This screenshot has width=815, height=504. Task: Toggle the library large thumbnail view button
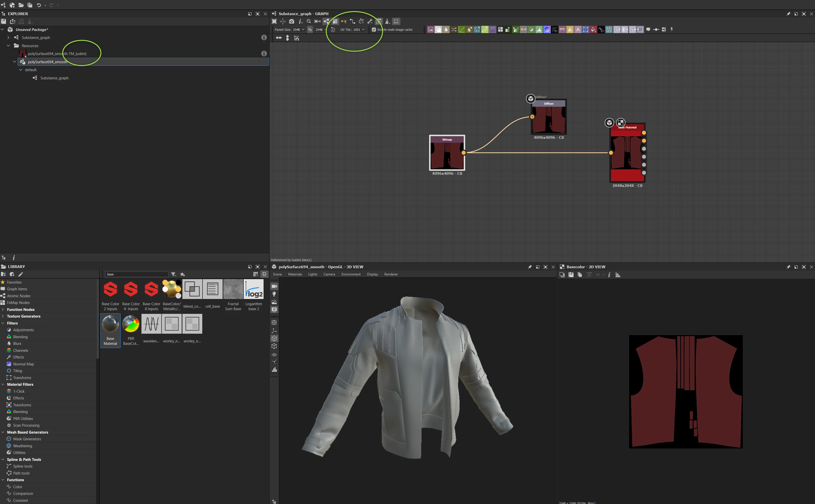coord(264,274)
